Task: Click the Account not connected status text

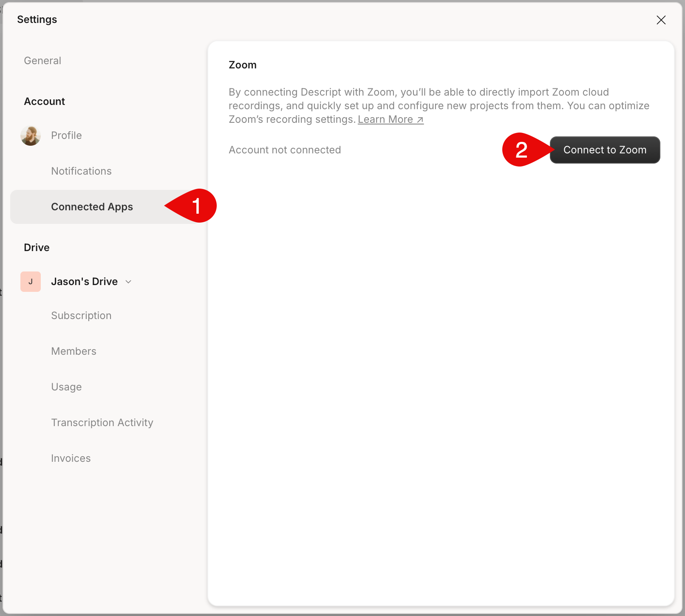Action: tap(285, 150)
